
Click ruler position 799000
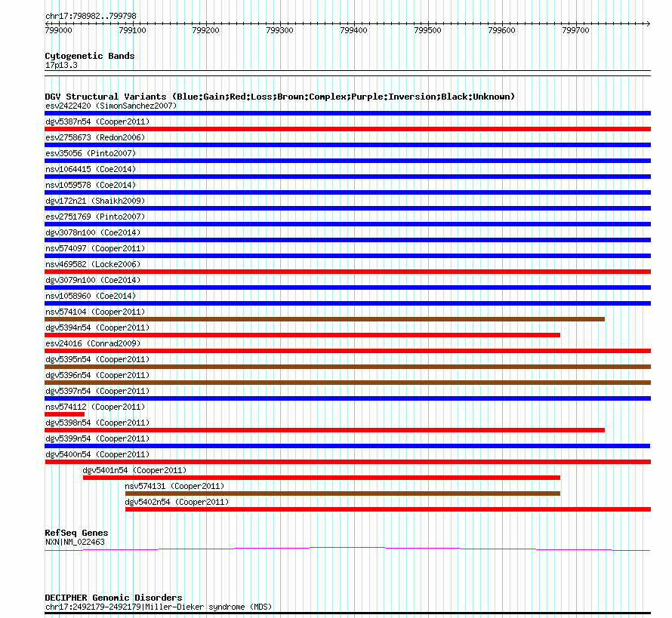click(x=58, y=30)
